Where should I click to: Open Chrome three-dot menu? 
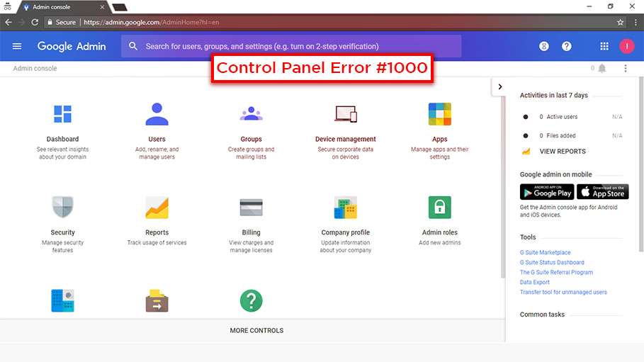click(635, 22)
